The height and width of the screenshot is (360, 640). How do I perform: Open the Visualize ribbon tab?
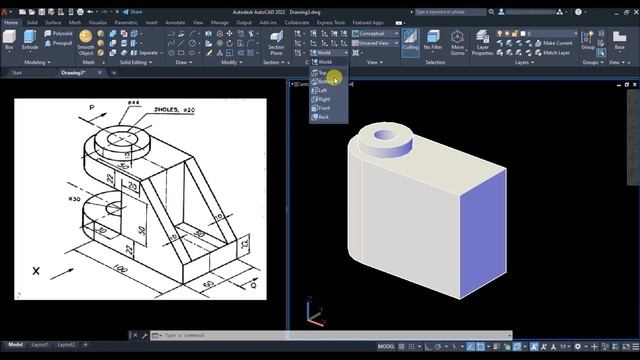[x=98, y=23]
